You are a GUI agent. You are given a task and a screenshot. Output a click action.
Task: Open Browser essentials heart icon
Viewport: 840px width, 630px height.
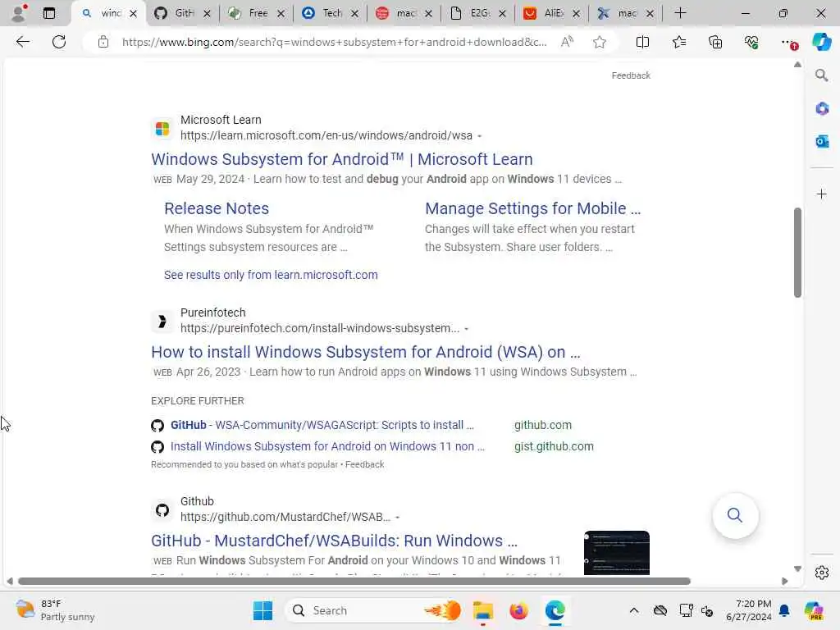click(751, 42)
